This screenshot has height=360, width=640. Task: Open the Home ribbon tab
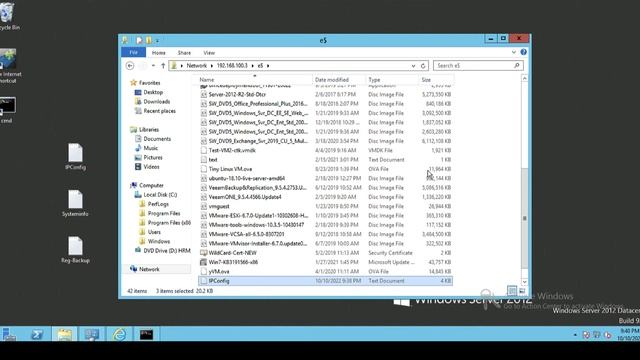tap(159, 53)
